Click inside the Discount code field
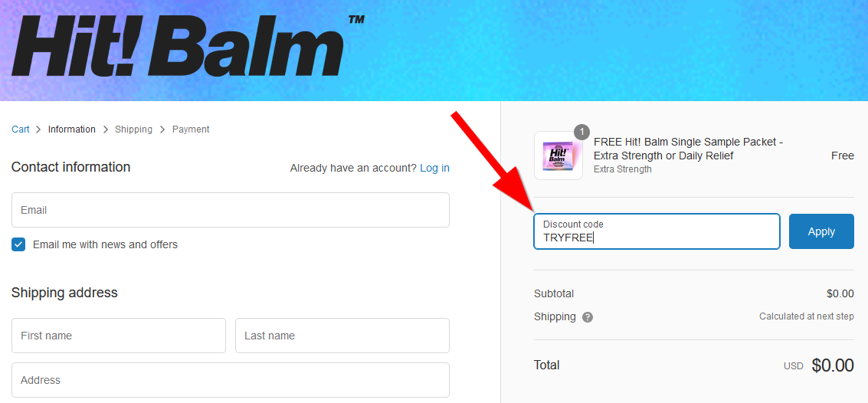This screenshot has height=403, width=868. [657, 231]
